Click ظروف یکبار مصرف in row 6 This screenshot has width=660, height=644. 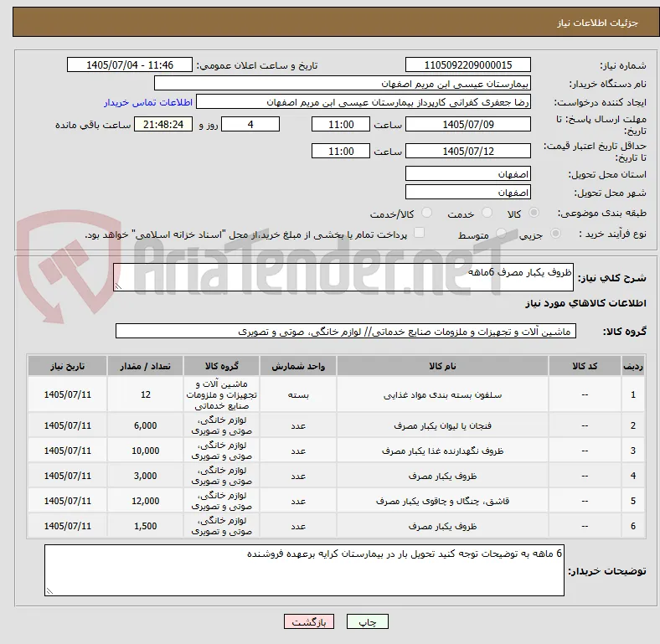tap(442, 526)
